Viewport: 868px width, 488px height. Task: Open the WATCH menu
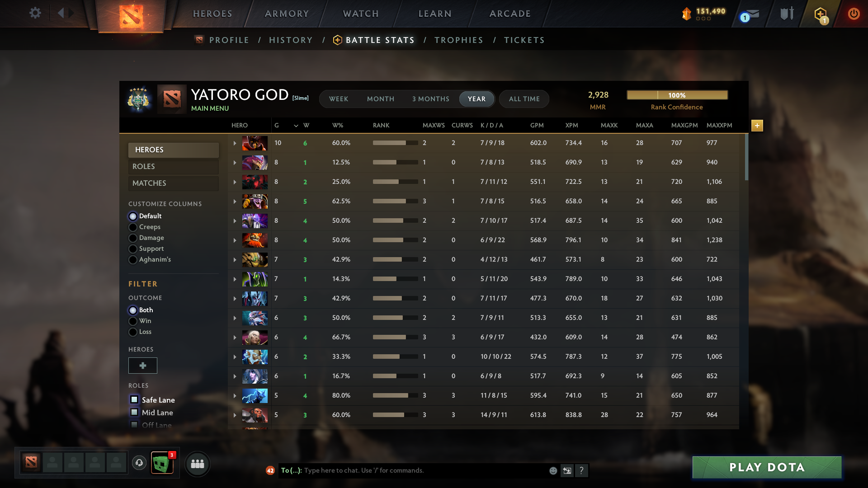pyautogui.click(x=360, y=14)
